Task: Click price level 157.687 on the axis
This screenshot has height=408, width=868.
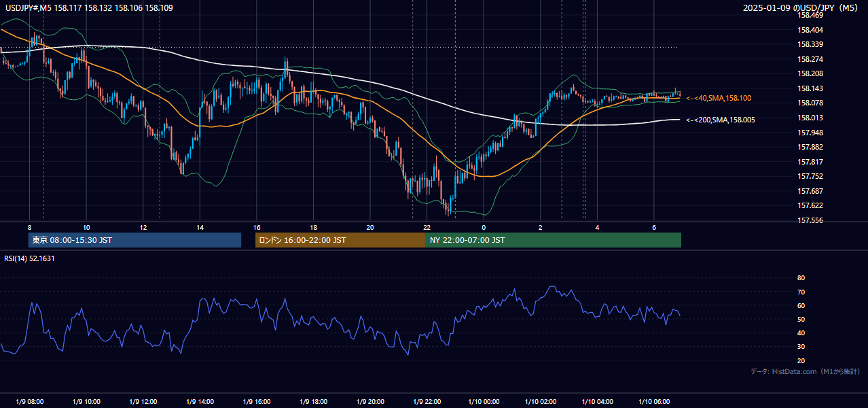Action: [810, 191]
